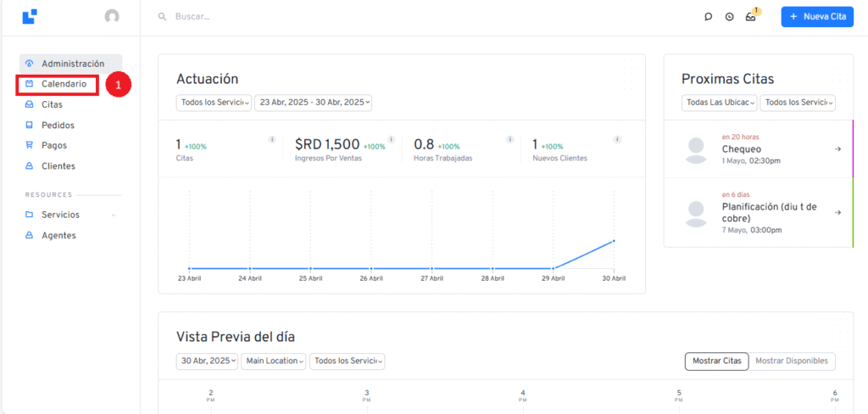
Task: Click info icon beside Citas metric
Action: coord(272,139)
